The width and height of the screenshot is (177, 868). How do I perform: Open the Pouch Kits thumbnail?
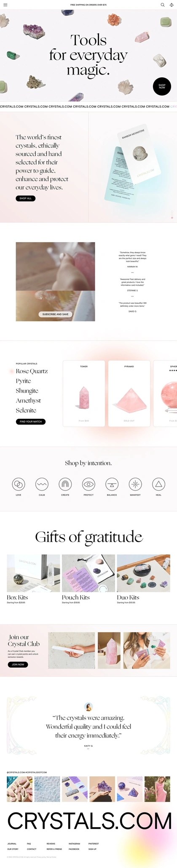tap(88, 573)
